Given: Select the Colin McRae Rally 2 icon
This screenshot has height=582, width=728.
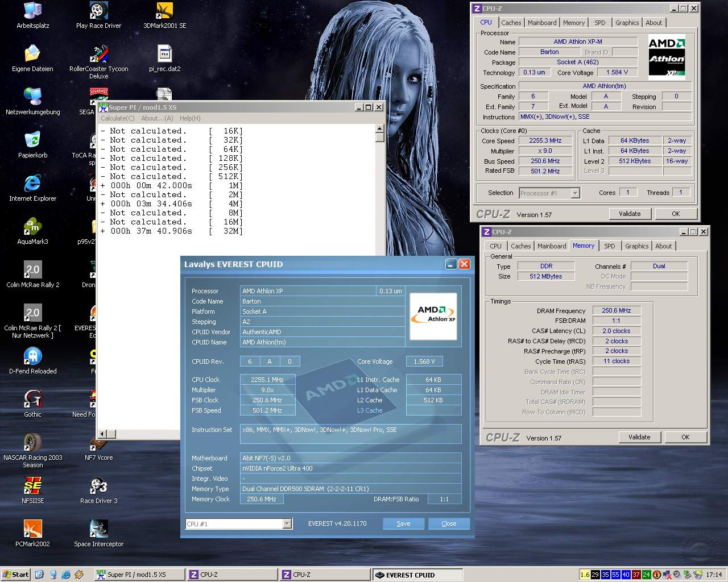Looking at the screenshot, I should pos(32,275).
